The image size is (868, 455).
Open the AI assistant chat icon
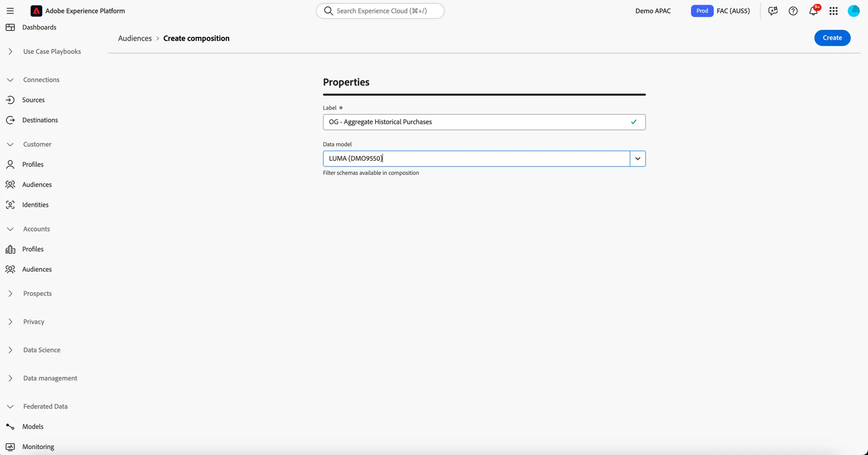click(x=773, y=11)
